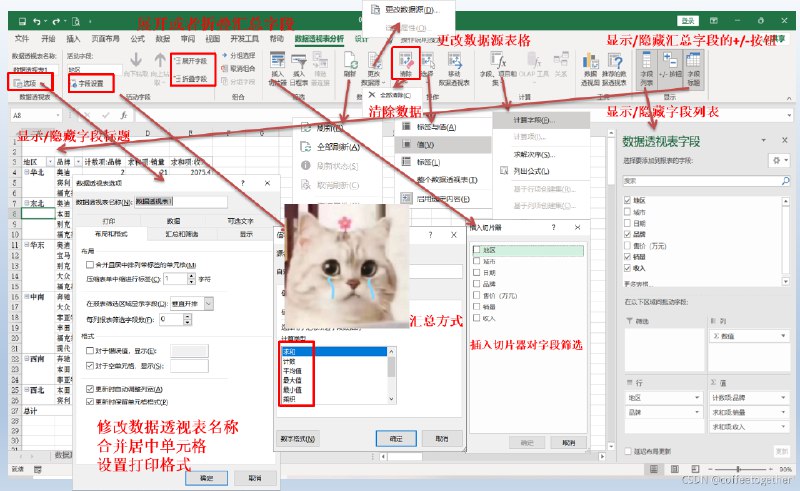Open the Formulas (公式) tab
Screen dimensions: 800x491
[138, 39]
